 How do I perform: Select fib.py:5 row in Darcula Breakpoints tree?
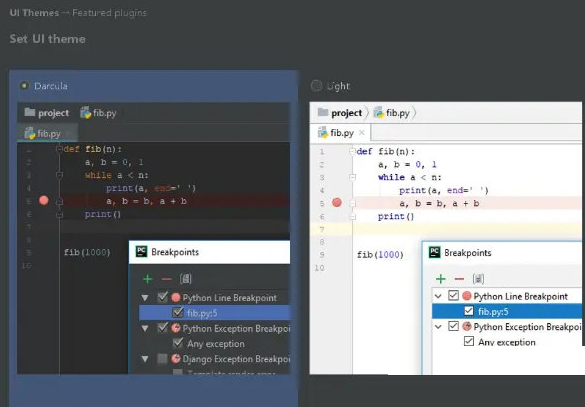coord(215,313)
